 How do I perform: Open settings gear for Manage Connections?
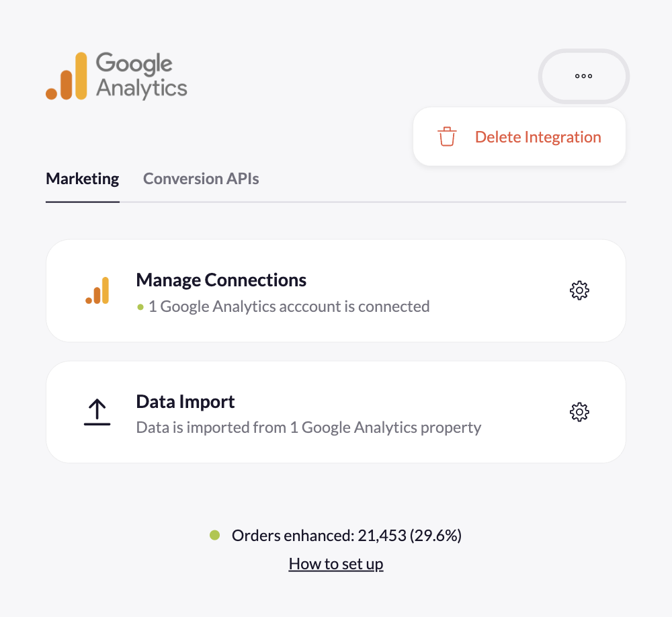[x=579, y=290]
